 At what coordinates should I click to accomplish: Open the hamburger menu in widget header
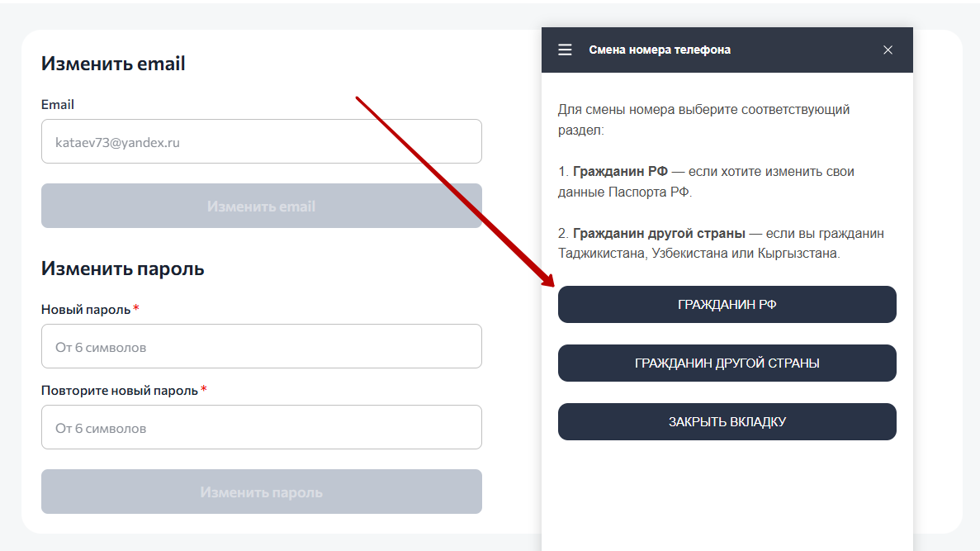565,50
